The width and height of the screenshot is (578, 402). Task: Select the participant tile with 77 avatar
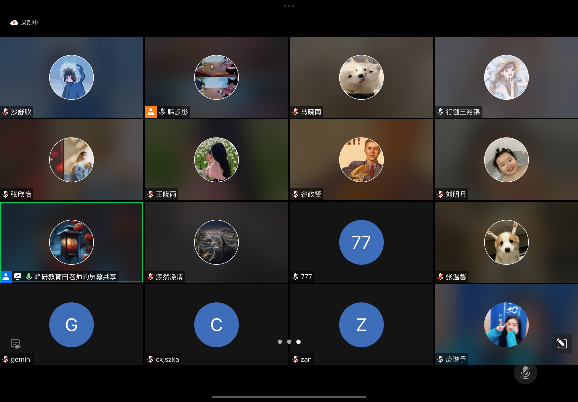(x=361, y=242)
